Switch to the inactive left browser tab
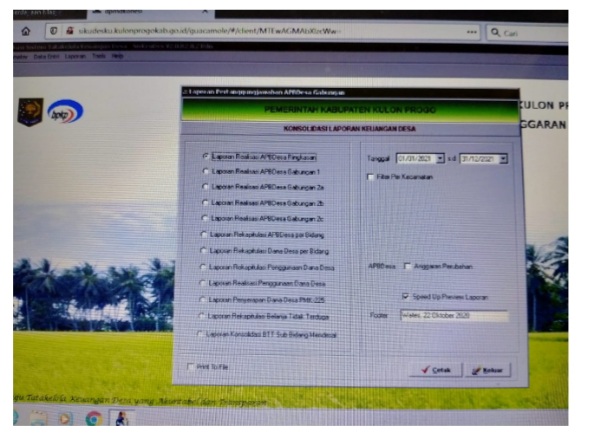 point(49,14)
